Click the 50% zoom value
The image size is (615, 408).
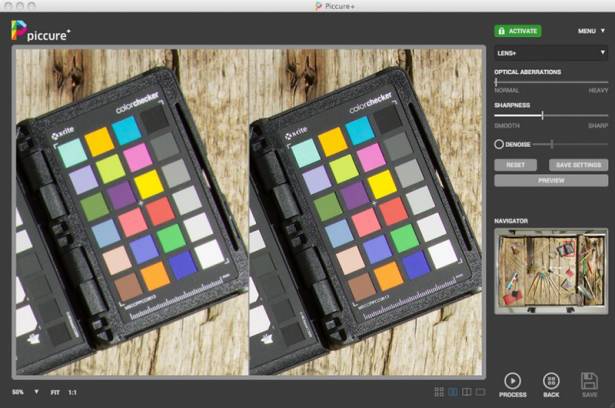(x=18, y=392)
